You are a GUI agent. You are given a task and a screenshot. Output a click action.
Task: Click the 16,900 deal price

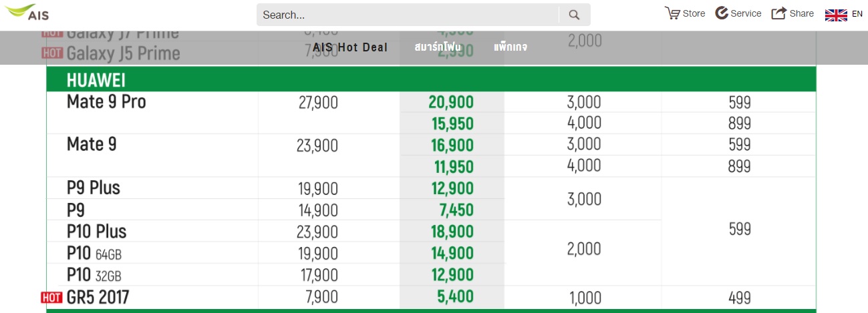452,145
